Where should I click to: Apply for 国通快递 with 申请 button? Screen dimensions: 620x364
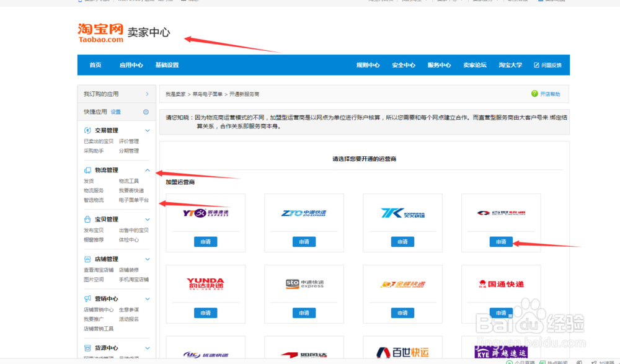coord(501,313)
